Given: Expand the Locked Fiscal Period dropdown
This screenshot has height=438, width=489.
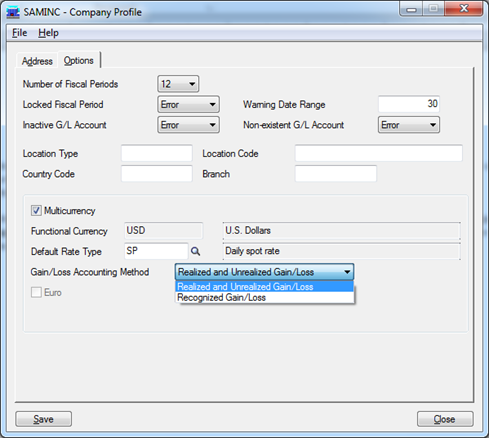Looking at the screenshot, I should coord(188,105).
